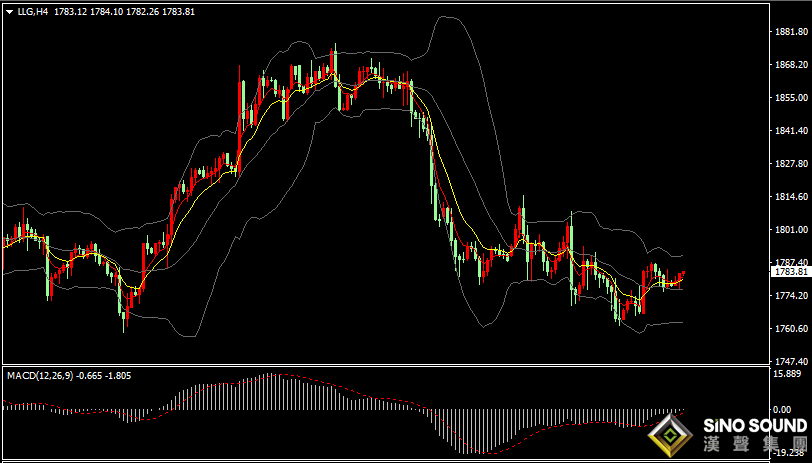Click the -19.238 MACD scale value
The image size is (812, 463).
(x=790, y=451)
